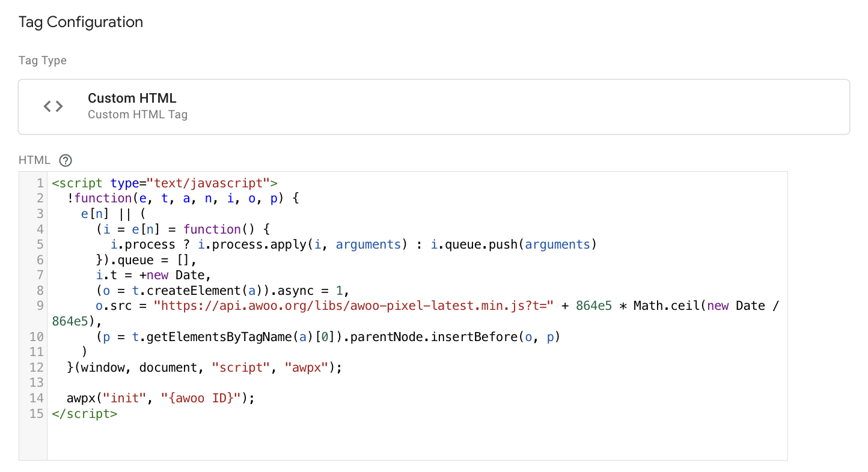The image size is (868, 472).
Task: Click the closing </script> tag
Action: (x=85, y=413)
